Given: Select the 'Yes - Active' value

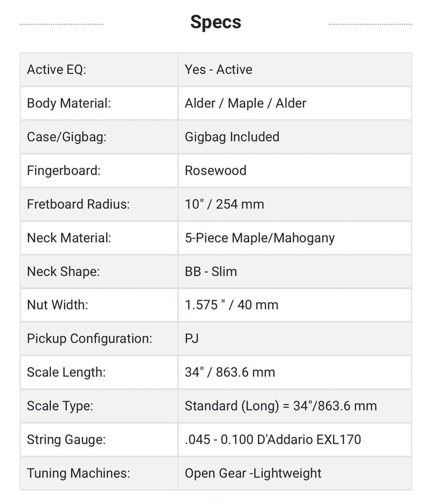Looking at the screenshot, I should (x=219, y=70).
